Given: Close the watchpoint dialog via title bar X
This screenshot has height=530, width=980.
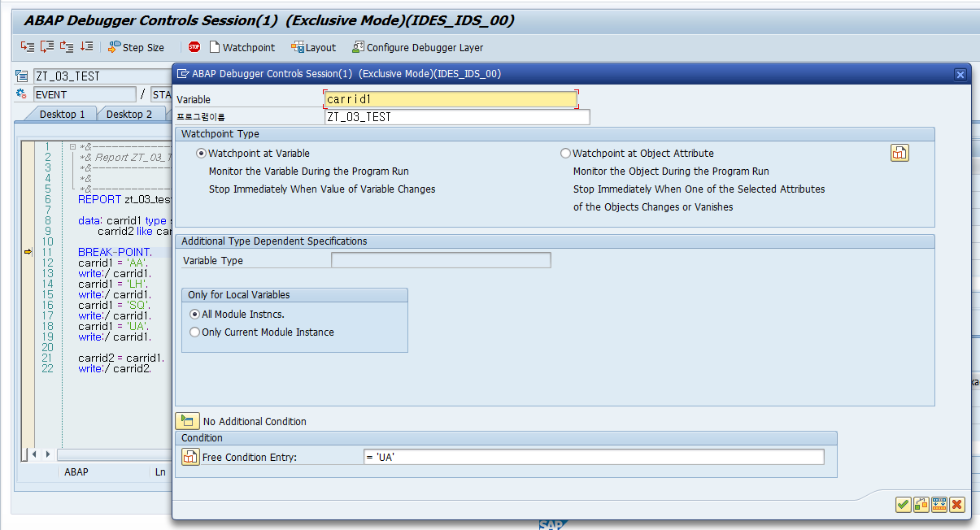Looking at the screenshot, I should pos(960,74).
